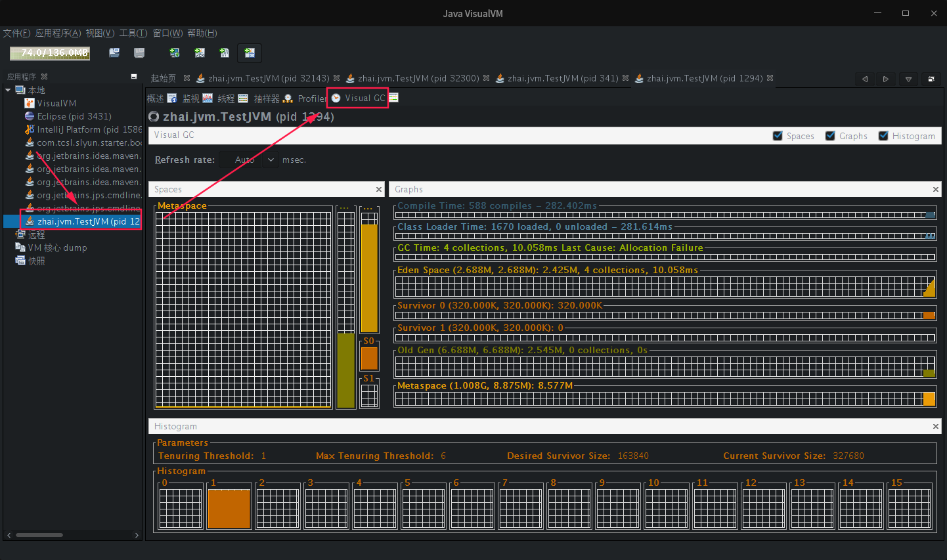Open the 应用程序(A) menu
The width and height of the screenshot is (947, 560).
(x=58, y=33)
